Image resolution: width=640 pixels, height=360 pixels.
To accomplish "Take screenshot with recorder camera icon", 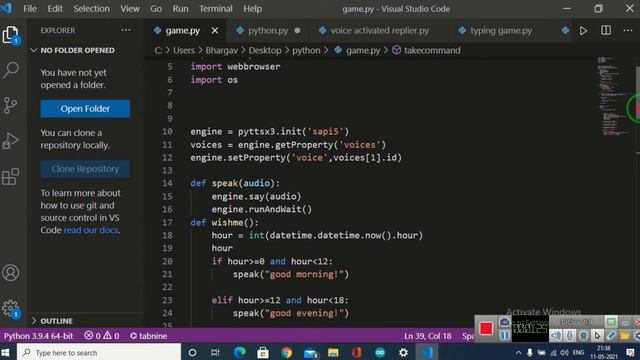I will pos(504,322).
